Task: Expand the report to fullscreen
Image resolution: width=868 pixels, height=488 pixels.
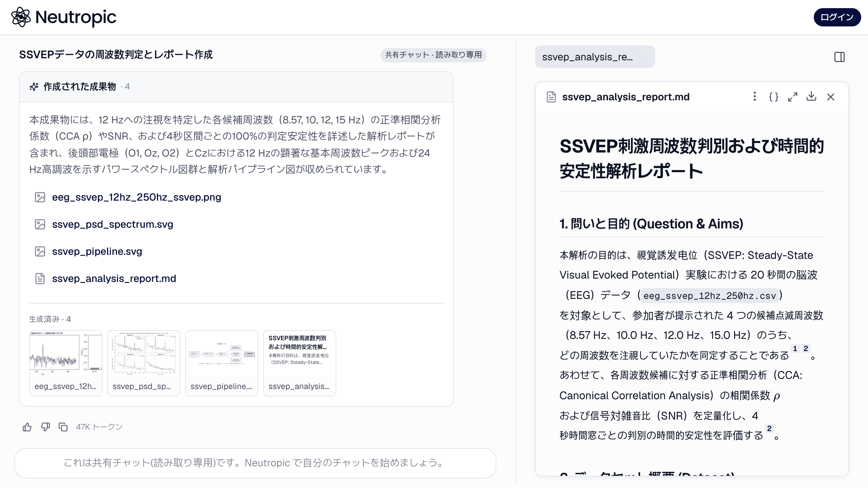Action: 792,97
